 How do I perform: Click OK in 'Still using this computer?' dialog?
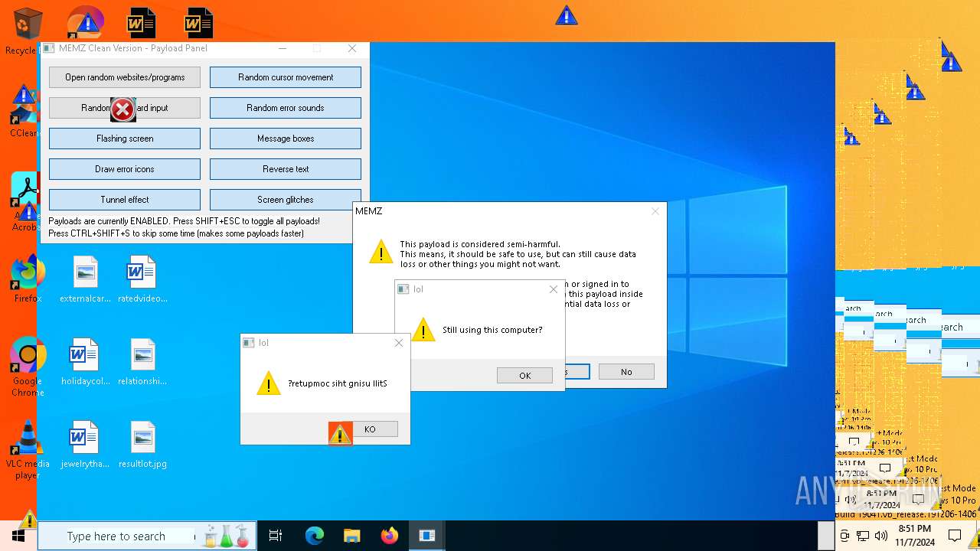(x=524, y=376)
